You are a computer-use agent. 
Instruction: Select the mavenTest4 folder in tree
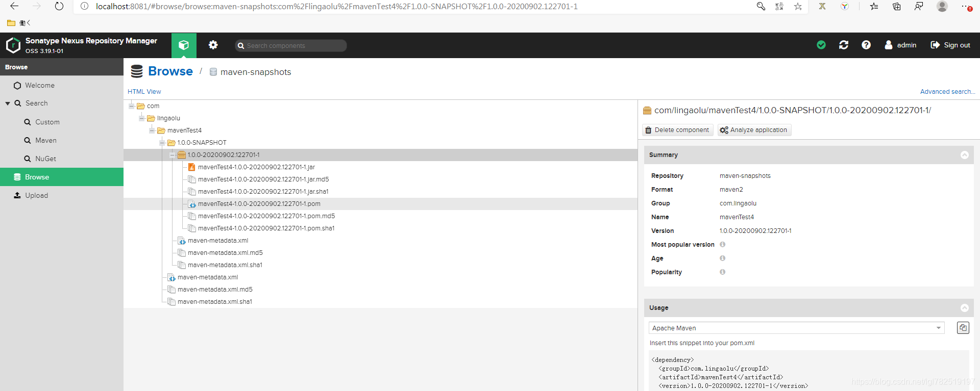pos(184,131)
